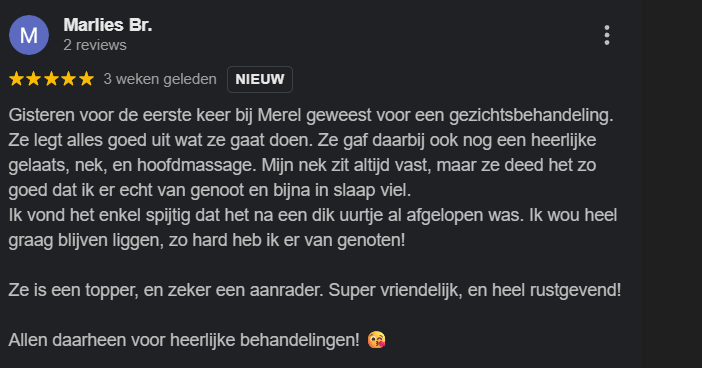702x368 pixels.
Task: Click the NIEUW badge
Action: point(260,79)
